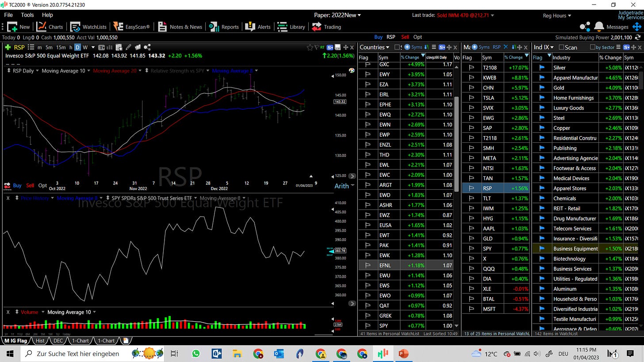
Task: Open WhatsApp from the taskbar
Action: coord(195,354)
